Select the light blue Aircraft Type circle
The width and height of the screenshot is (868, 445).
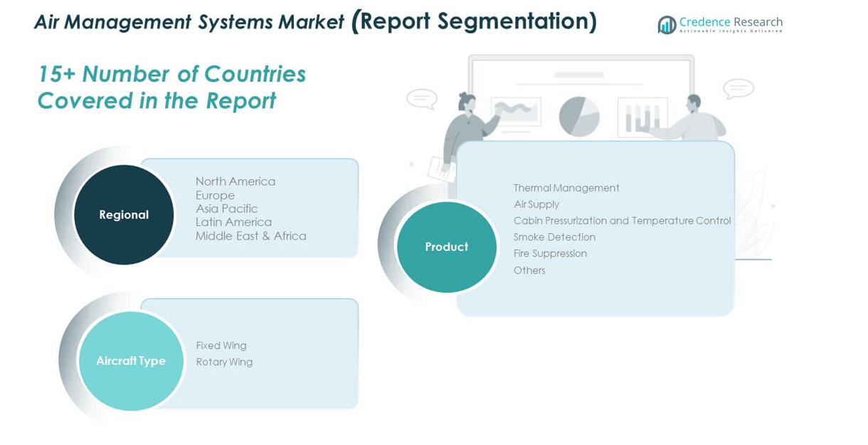[131, 361]
